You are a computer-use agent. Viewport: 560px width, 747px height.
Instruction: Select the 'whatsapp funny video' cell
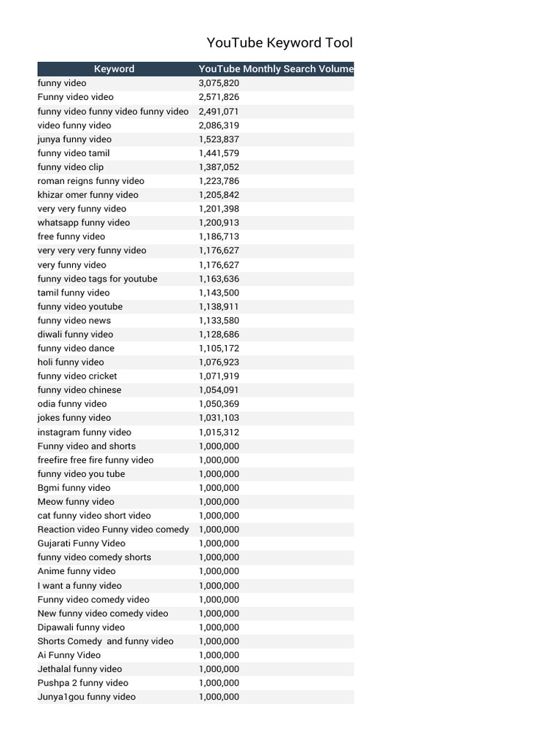[84, 222]
